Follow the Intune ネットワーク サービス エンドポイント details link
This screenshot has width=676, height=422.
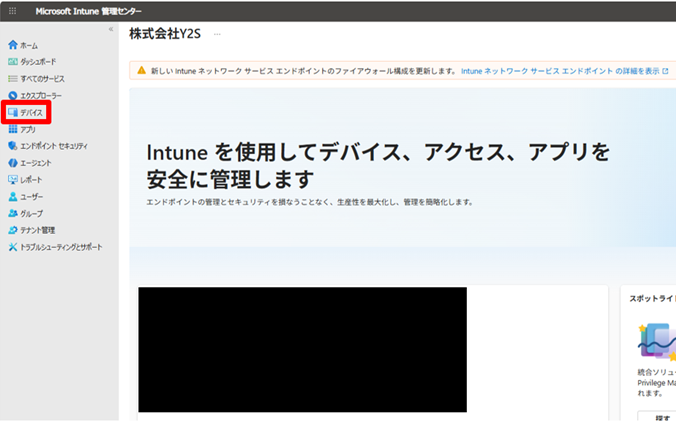[564, 72]
